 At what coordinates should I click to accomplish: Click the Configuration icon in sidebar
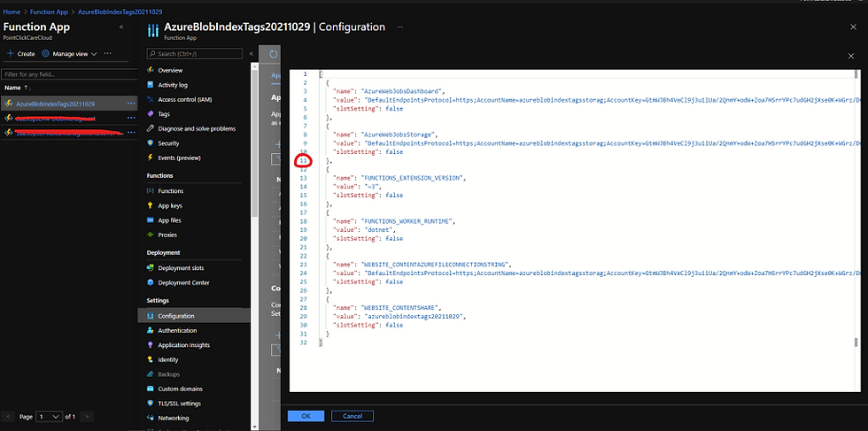click(x=150, y=316)
